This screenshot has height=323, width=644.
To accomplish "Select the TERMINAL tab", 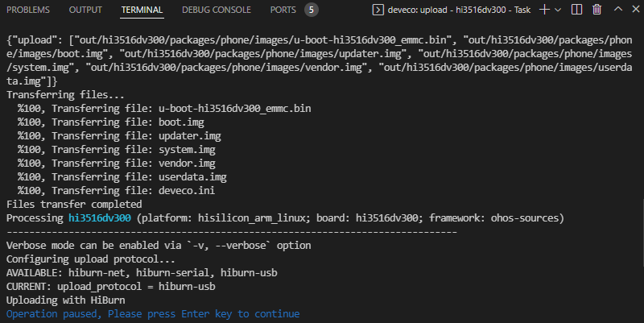I will [x=142, y=10].
